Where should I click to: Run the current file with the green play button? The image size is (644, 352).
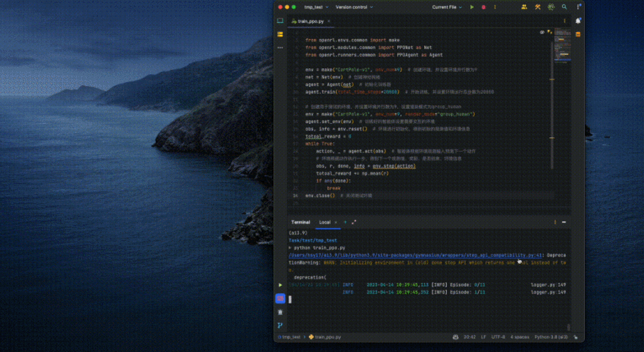pos(472,7)
